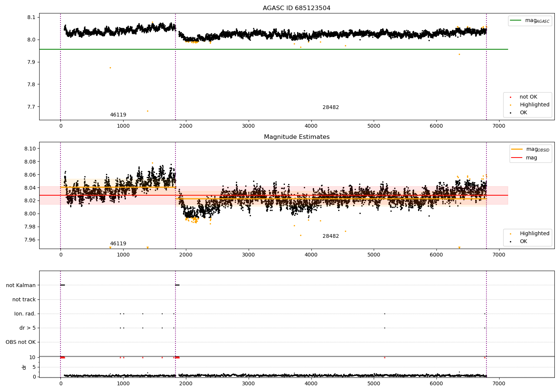Viewport: 560px width, 392px height.
Task: Click "Highlighted" in the top plot legend
Action: pos(535,105)
